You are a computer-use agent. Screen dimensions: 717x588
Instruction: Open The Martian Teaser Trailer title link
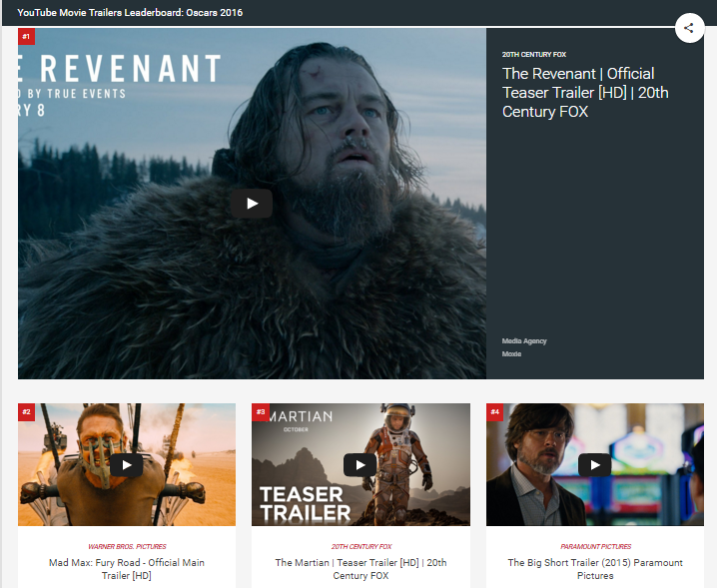[x=360, y=569]
